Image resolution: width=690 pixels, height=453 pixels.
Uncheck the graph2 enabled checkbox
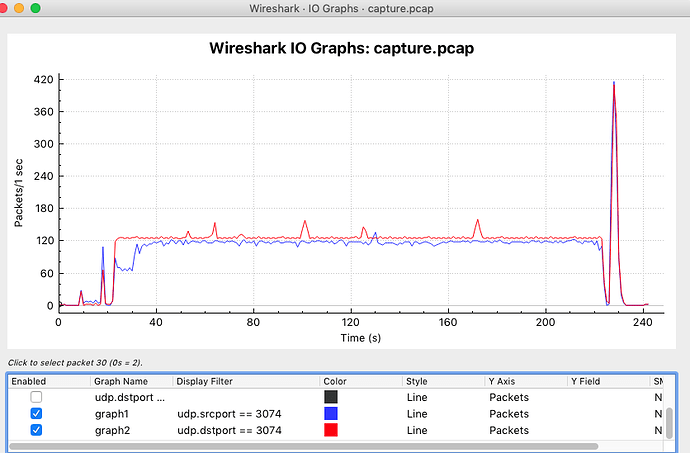(36, 430)
